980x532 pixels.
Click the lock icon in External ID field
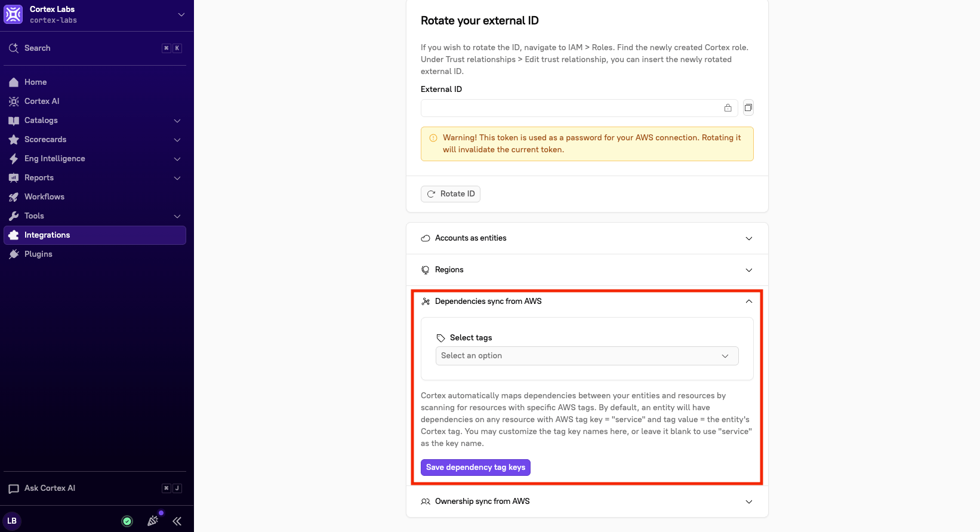coord(728,108)
